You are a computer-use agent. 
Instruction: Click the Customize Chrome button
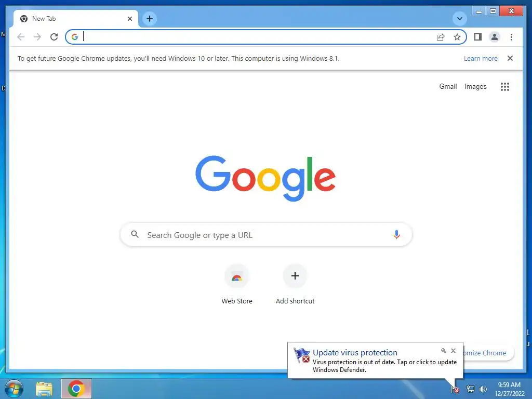pos(488,353)
